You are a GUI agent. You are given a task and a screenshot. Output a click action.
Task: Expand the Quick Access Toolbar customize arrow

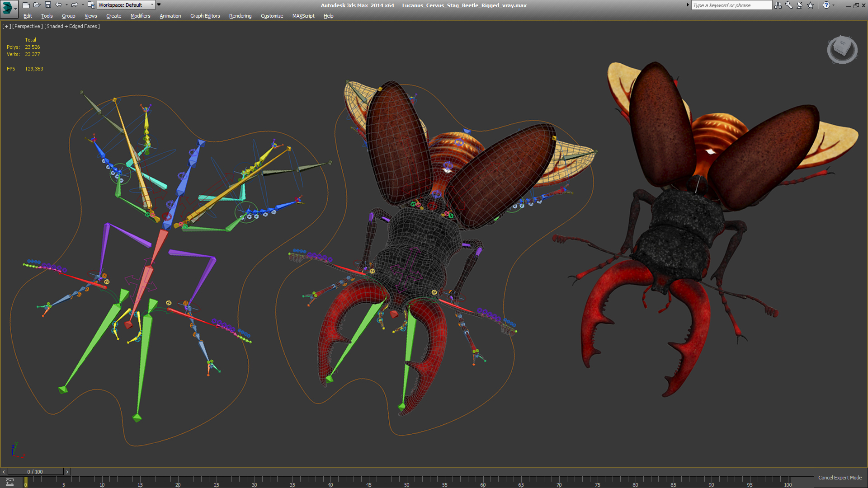pyautogui.click(x=159, y=5)
